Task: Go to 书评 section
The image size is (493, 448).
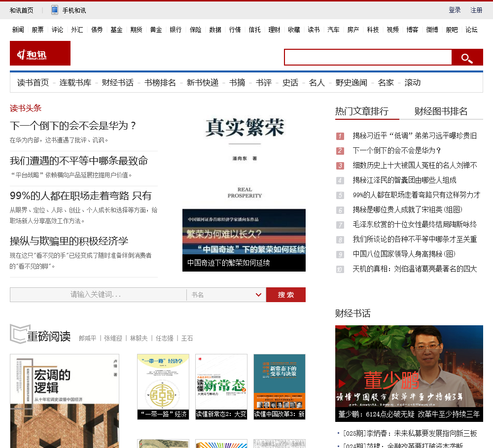Action: pos(263,83)
